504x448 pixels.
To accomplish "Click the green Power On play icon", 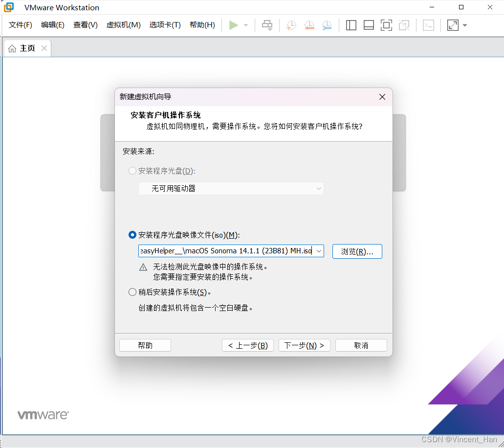I will point(233,25).
